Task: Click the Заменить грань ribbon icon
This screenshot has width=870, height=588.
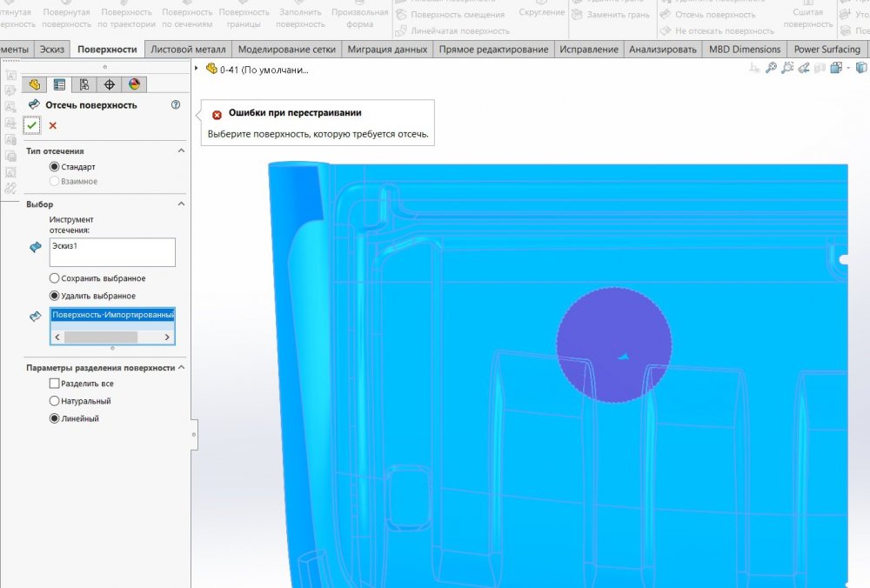Action: tap(577, 15)
